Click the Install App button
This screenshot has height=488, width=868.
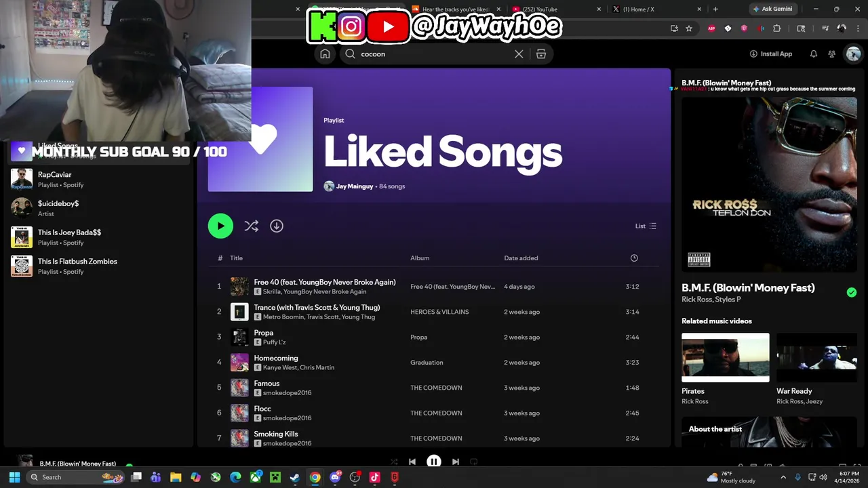(771, 54)
